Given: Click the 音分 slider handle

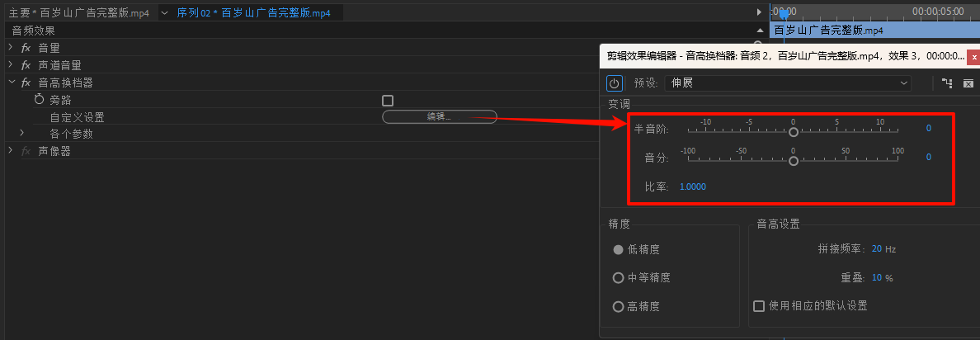Looking at the screenshot, I should pos(793,161).
